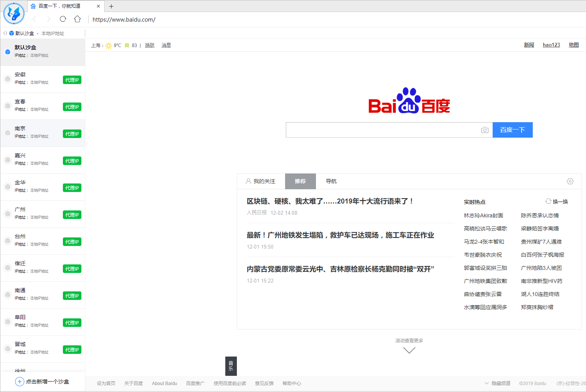This screenshot has height=392, width=586.
Task: Select the 阜阳 sandbox cube icon
Action: pos(7,322)
